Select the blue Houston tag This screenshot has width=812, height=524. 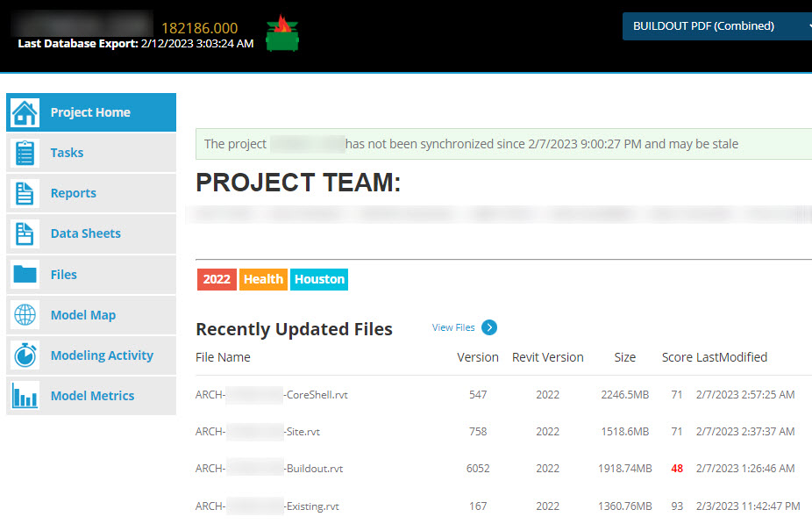coord(319,279)
